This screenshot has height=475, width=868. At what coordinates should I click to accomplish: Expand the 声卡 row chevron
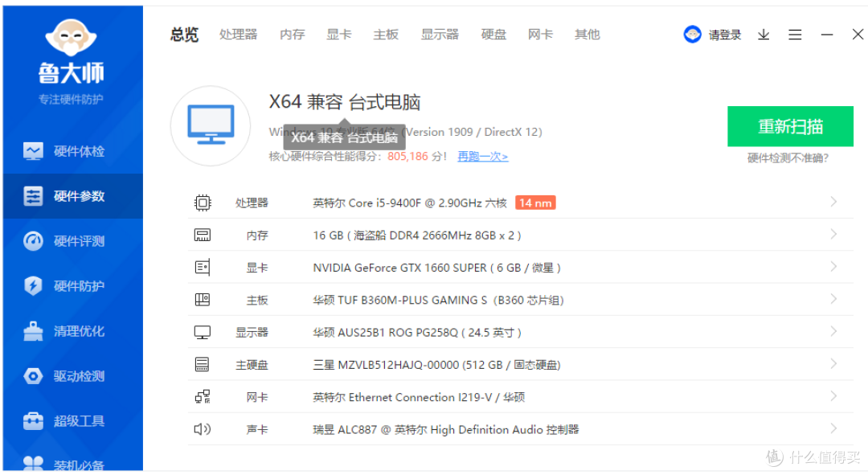click(833, 428)
